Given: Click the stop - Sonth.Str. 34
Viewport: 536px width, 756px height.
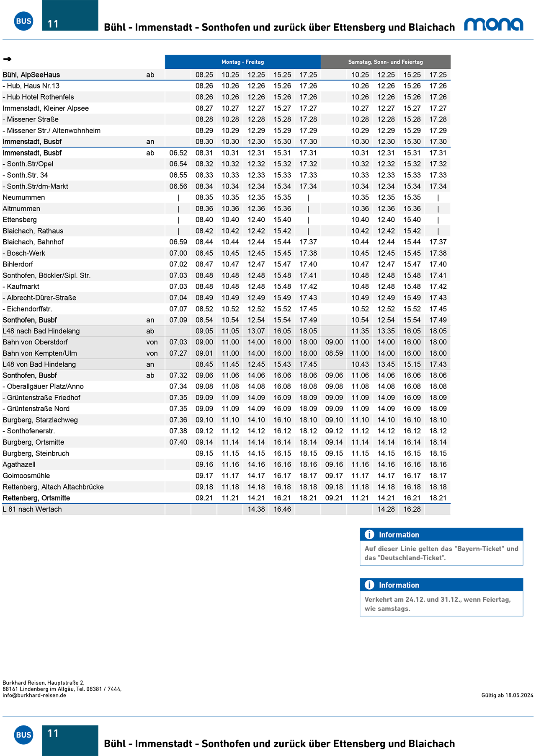Looking at the screenshot, I should click(25, 175).
